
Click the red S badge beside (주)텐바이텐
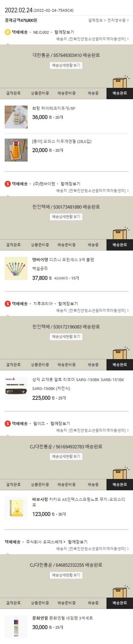tap(8, 184)
